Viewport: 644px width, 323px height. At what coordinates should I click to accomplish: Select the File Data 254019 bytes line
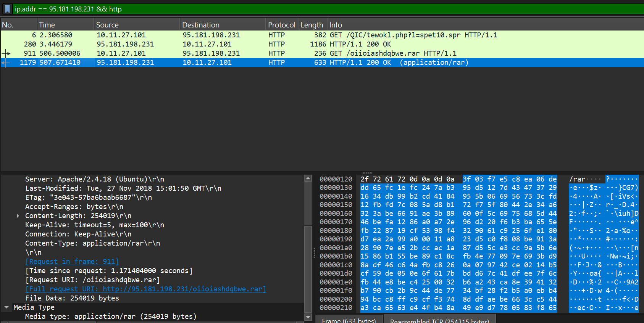(x=72, y=298)
